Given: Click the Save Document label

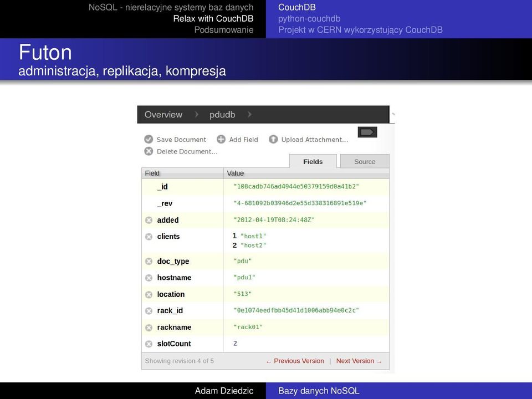Looking at the screenshot, I should 181,140.
